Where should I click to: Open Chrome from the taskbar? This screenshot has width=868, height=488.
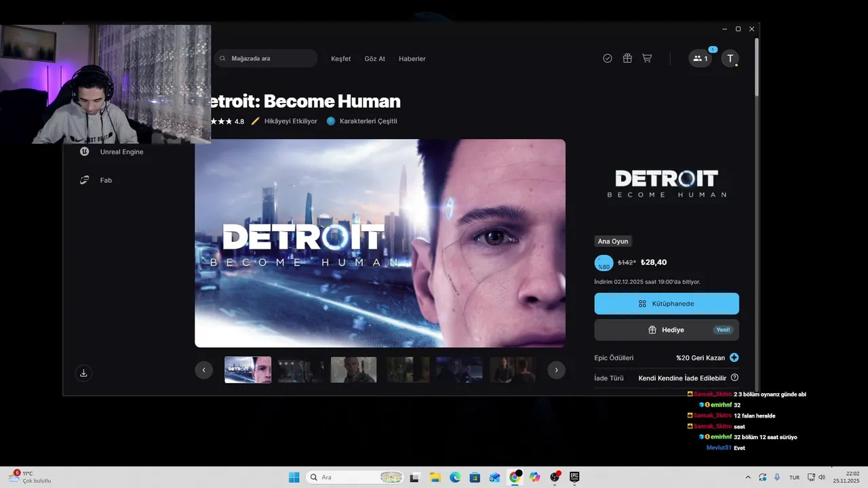[x=515, y=477]
